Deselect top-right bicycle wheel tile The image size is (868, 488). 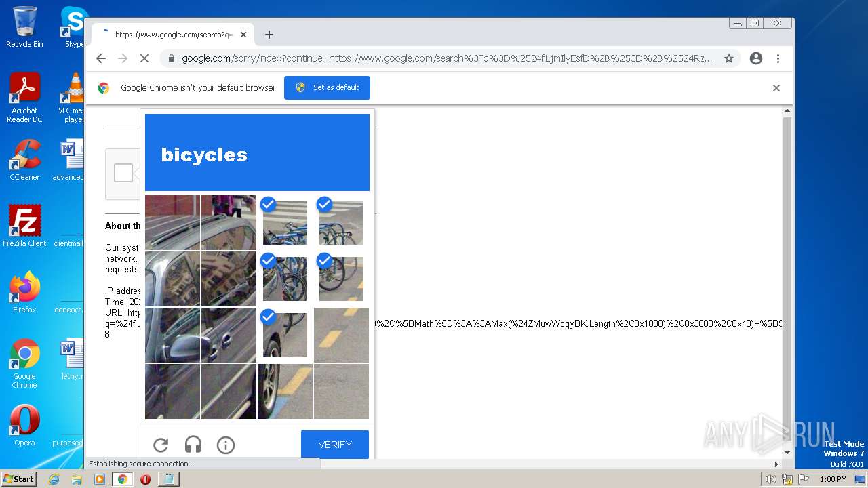[341, 222]
